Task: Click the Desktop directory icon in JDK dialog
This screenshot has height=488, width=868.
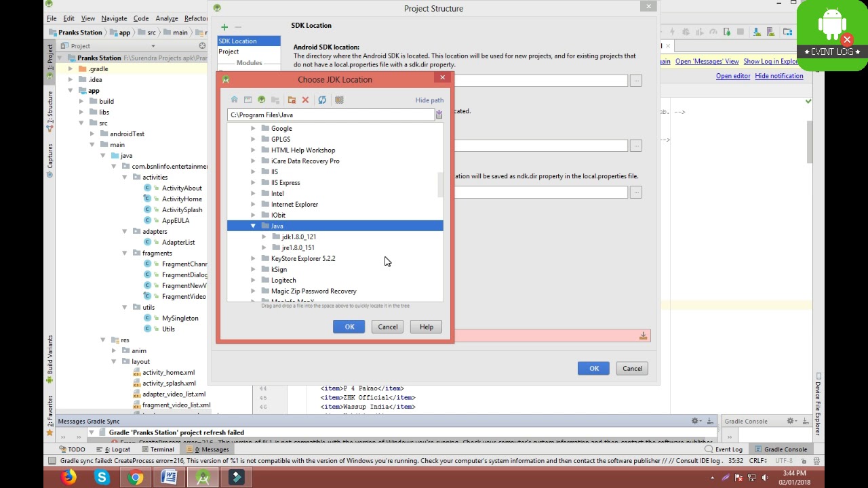Action: (248, 100)
